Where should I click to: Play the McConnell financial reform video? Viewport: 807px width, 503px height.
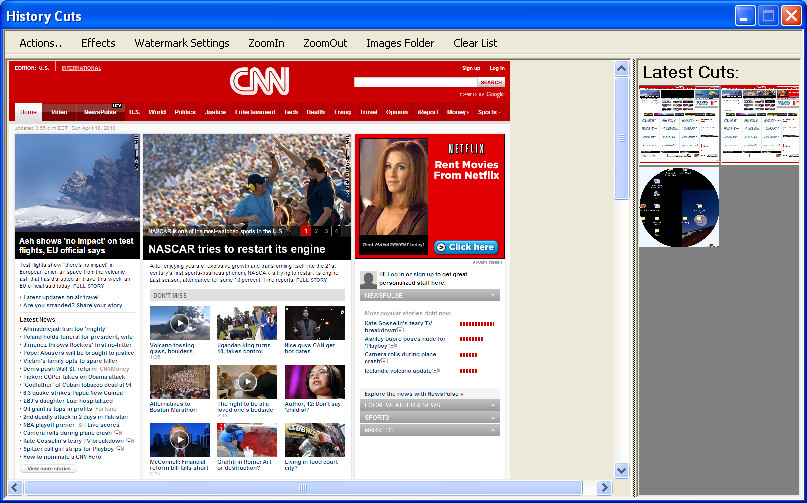[x=180, y=440]
